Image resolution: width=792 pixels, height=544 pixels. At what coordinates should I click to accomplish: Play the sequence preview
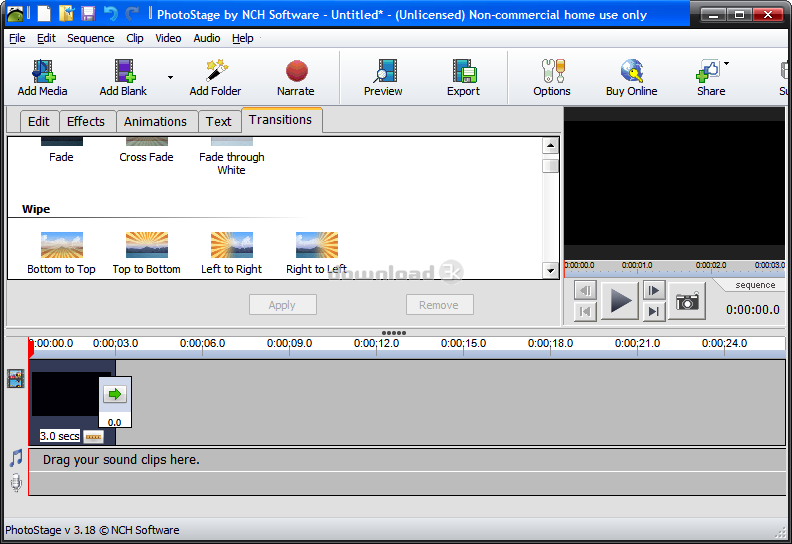pyautogui.click(x=620, y=301)
